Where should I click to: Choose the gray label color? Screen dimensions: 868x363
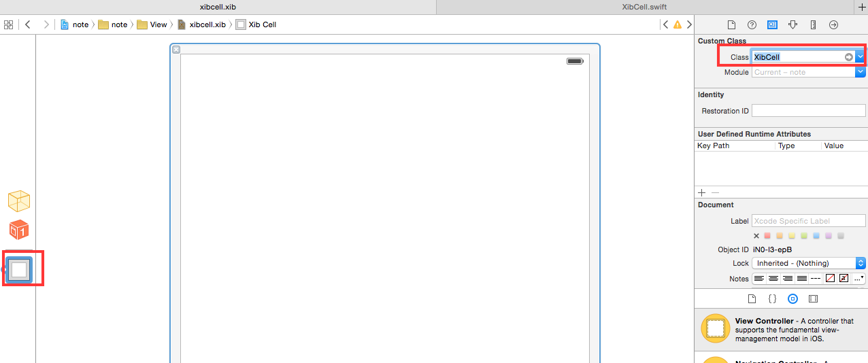coord(841,236)
